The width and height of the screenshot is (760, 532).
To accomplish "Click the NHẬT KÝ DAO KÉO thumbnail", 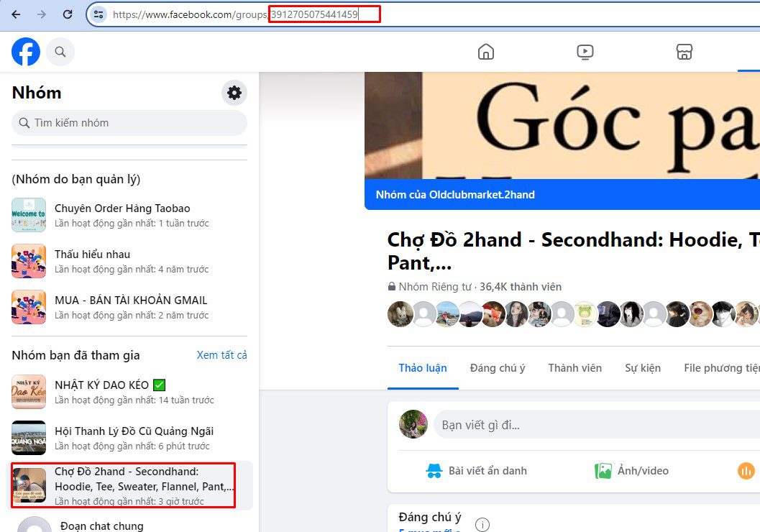I will (x=29, y=392).
